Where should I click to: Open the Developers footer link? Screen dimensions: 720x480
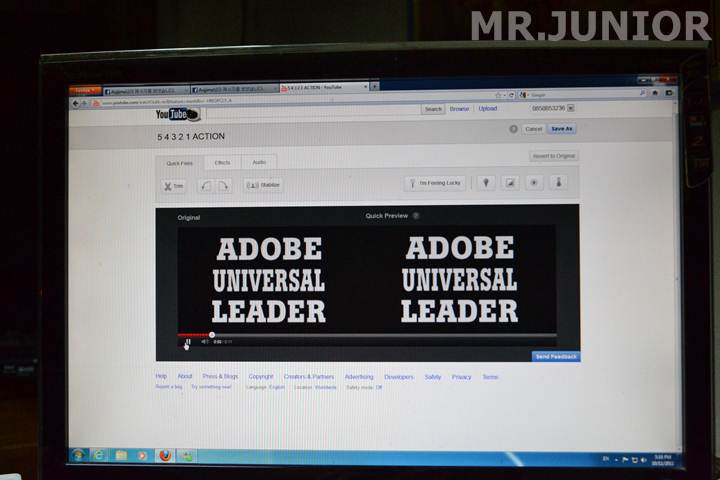399,377
